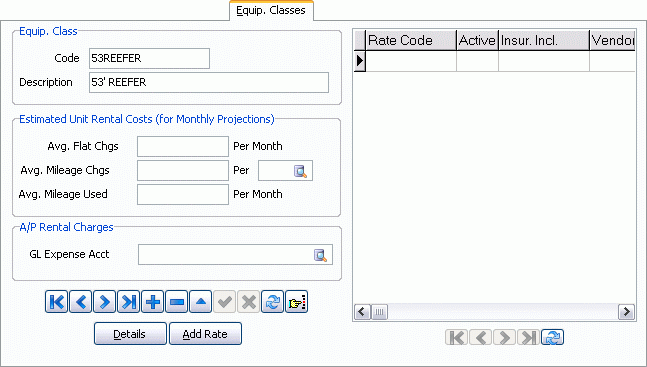Click into the Avg. Flat Chgs field
The height and width of the screenshot is (367, 647).
183,147
